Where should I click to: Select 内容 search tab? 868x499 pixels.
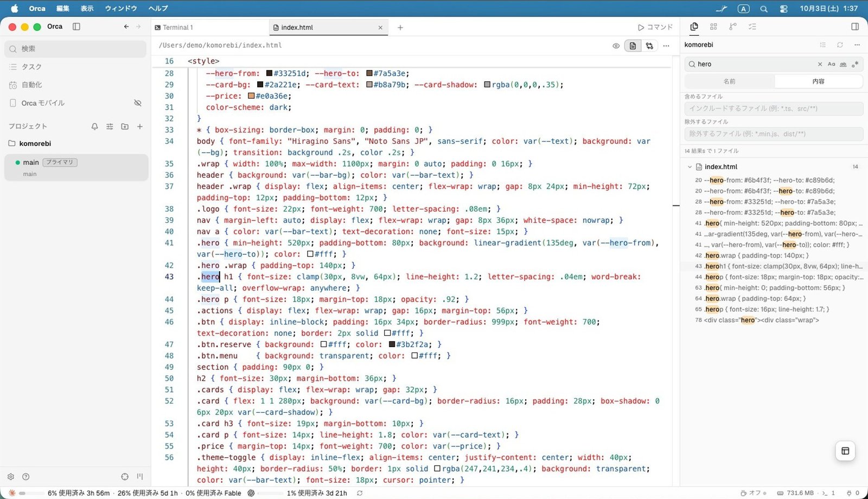(818, 81)
